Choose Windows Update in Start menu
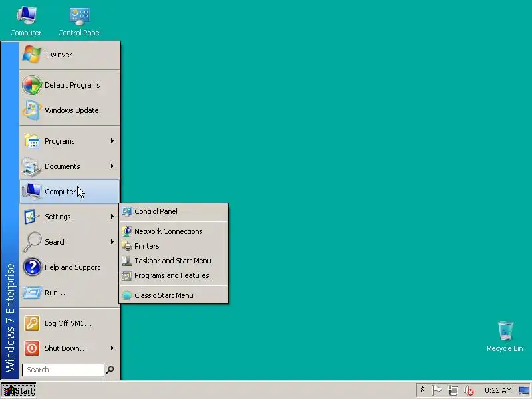This screenshot has height=399, width=532. click(70, 110)
